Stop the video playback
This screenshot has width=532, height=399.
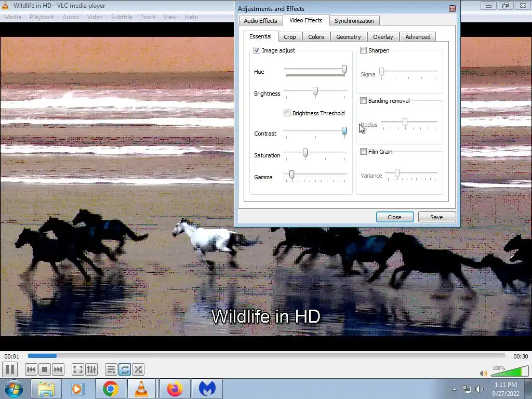tap(45, 369)
